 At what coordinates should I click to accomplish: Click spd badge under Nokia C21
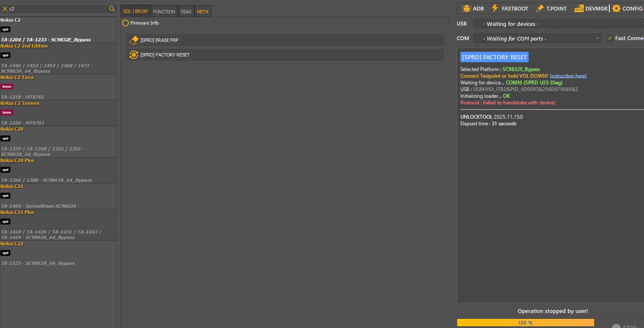click(5, 196)
